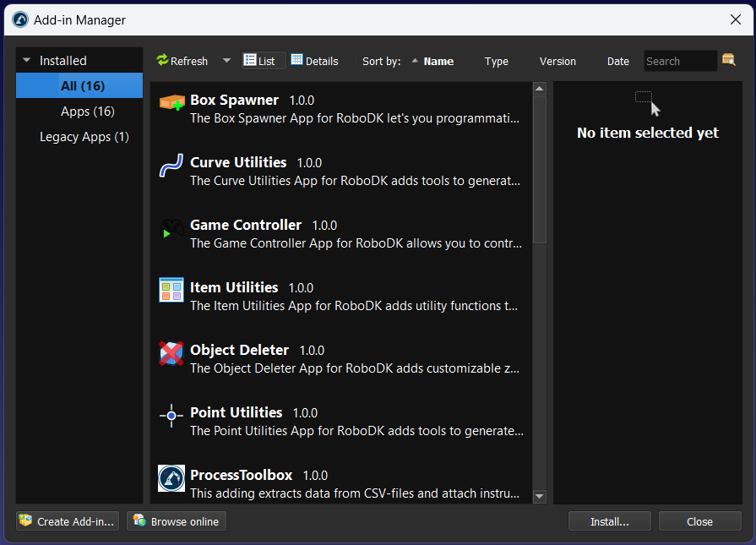Click the Install... button
756x545 pixels.
tap(609, 521)
